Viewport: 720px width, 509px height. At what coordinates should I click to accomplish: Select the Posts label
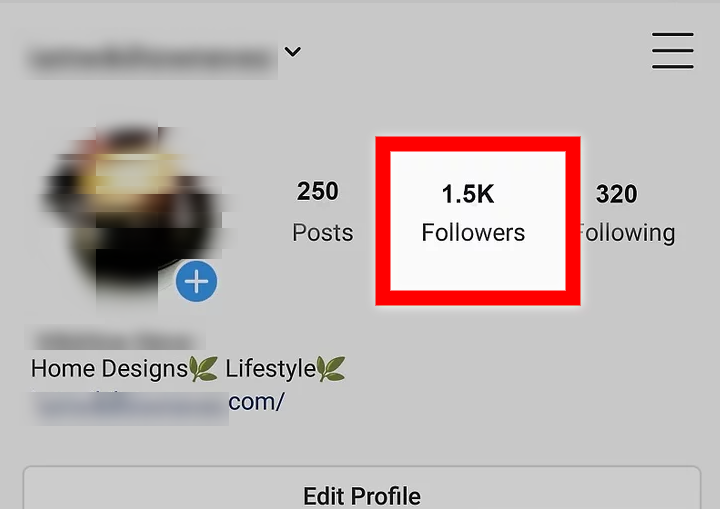323,232
